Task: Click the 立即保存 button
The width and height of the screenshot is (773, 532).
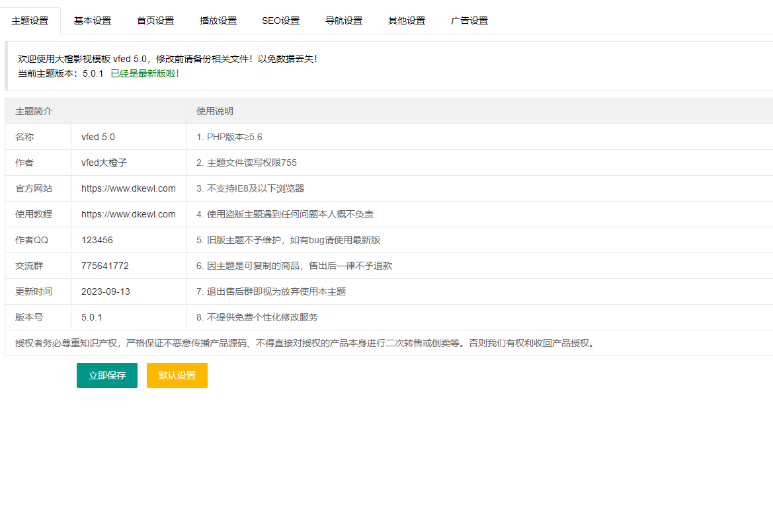Action: (x=107, y=375)
